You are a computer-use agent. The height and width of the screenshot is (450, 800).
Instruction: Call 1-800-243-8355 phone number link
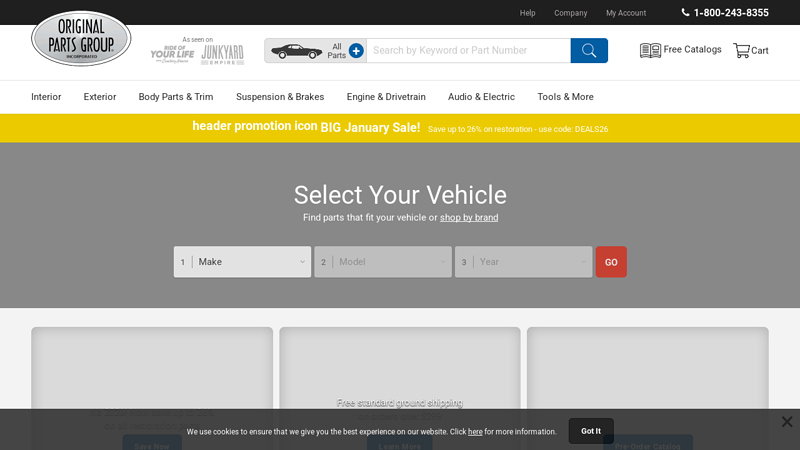pos(731,13)
